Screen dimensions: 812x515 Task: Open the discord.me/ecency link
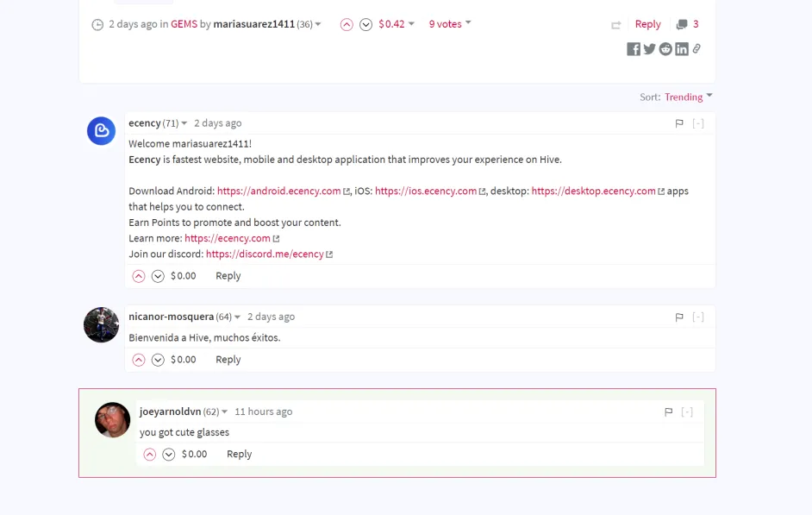pos(265,254)
